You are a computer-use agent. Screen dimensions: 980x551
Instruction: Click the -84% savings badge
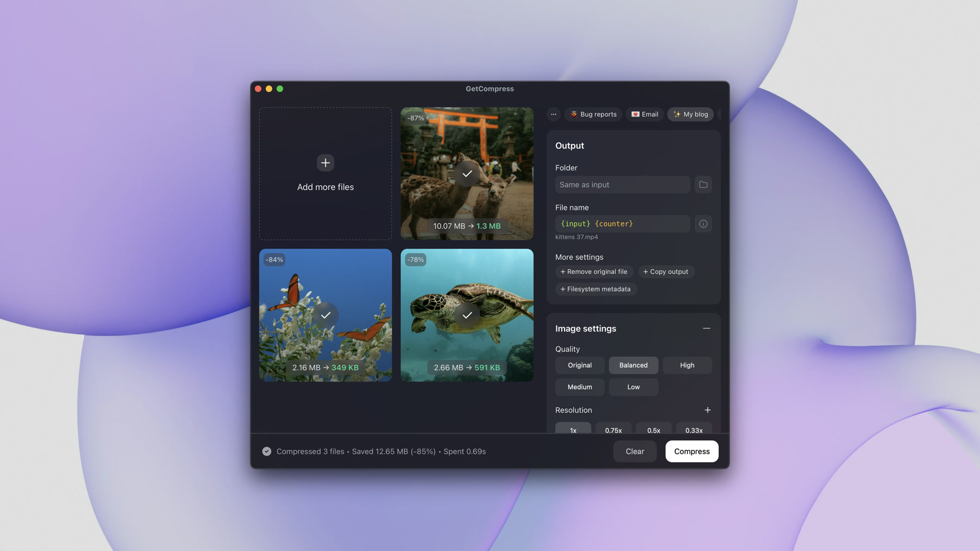(274, 260)
